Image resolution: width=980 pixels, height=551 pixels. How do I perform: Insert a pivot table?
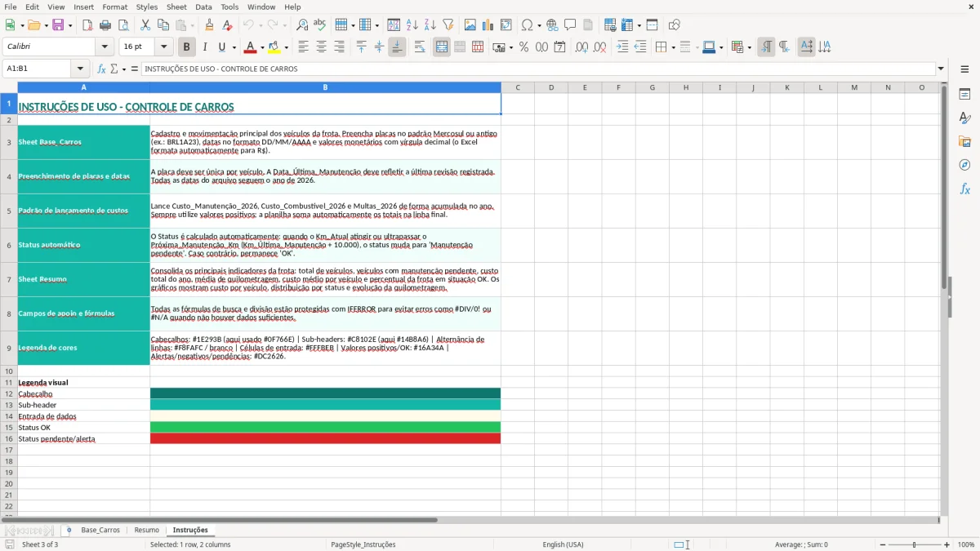click(506, 25)
